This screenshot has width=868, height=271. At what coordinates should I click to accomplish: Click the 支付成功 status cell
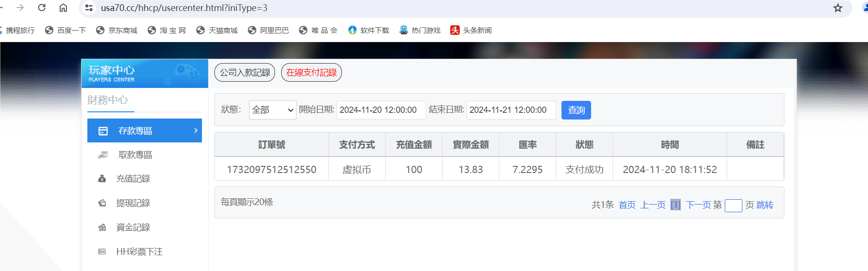pyautogui.click(x=584, y=170)
